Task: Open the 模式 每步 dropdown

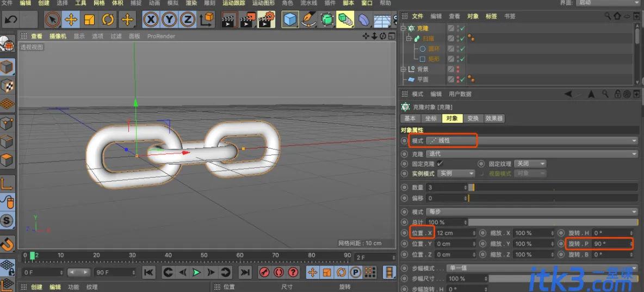Action: (531, 212)
